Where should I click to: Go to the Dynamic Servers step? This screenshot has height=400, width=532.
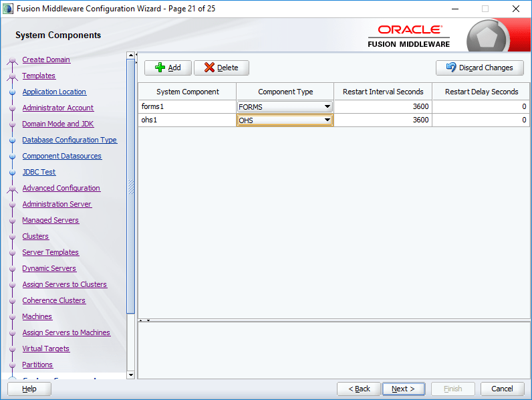click(49, 268)
